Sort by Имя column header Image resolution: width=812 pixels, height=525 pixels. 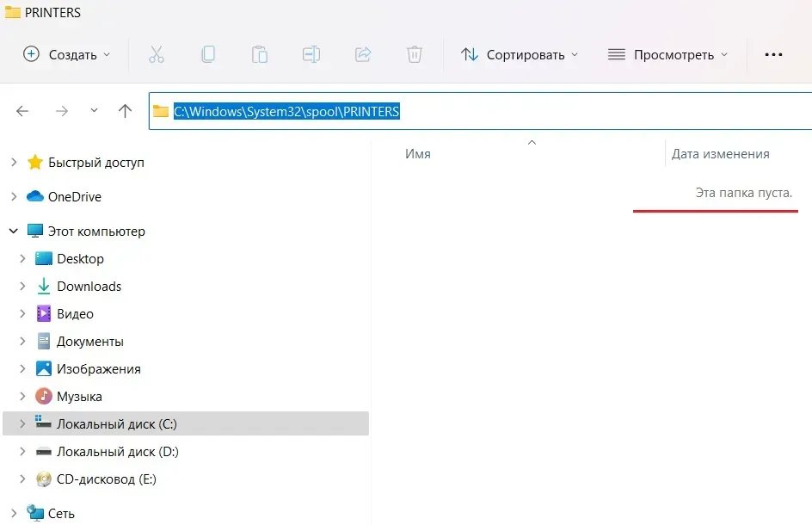(418, 154)
